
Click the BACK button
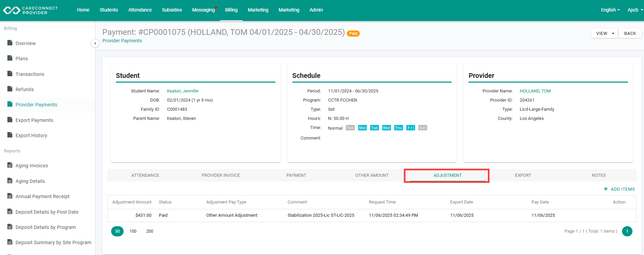coord(630,33)
